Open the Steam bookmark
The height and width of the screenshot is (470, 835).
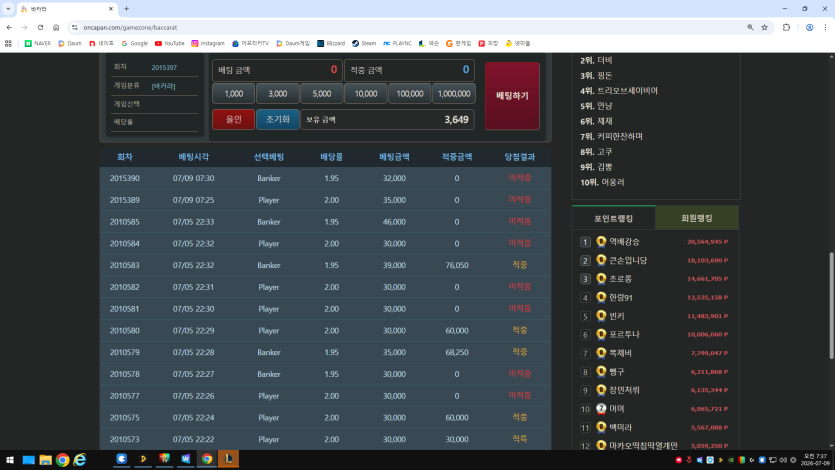[x=364, y=43]
